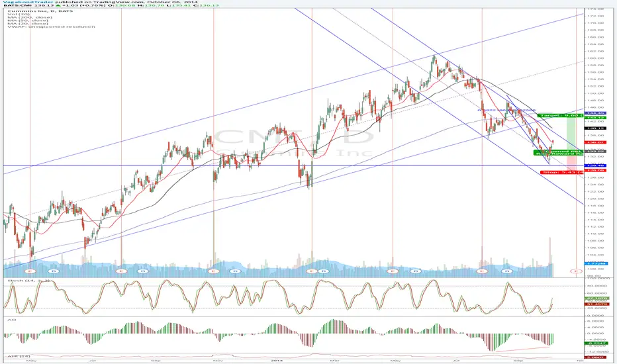Viewport: 617px width, 364px height.
Task: Click the dividend D marker after May 2013
Action: (x=53, y=271)
